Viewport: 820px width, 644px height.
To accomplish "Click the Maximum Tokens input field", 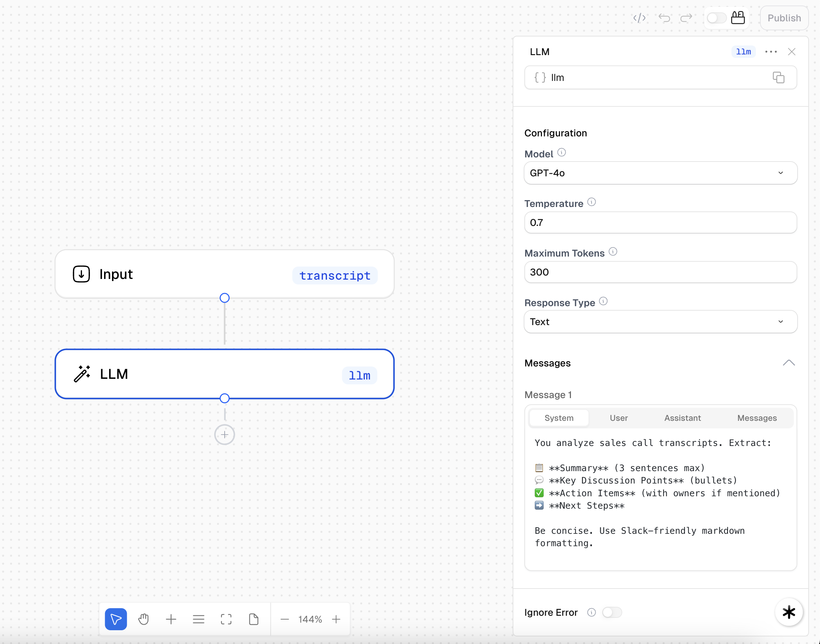I will pos(660,272).
